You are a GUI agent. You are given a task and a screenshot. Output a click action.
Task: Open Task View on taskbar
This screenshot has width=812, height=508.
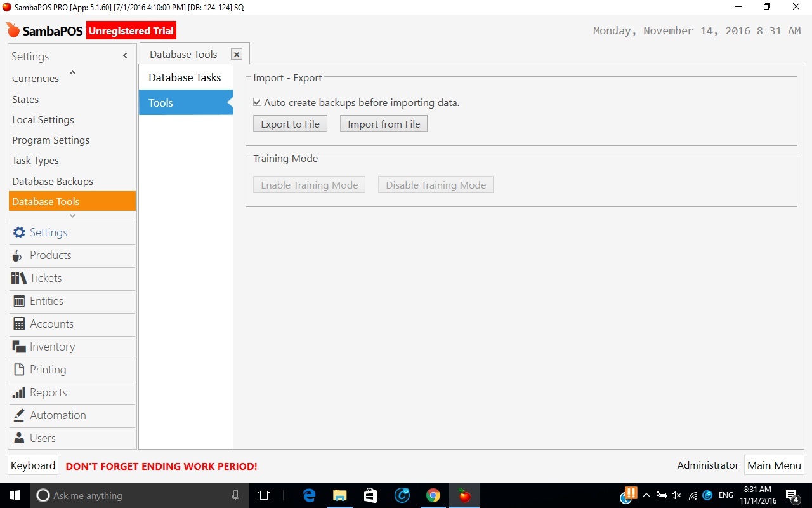point(264,495)
